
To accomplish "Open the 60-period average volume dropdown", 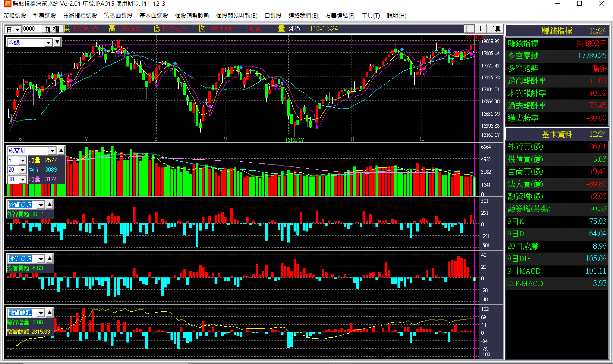I will click(x=23, y=179).
